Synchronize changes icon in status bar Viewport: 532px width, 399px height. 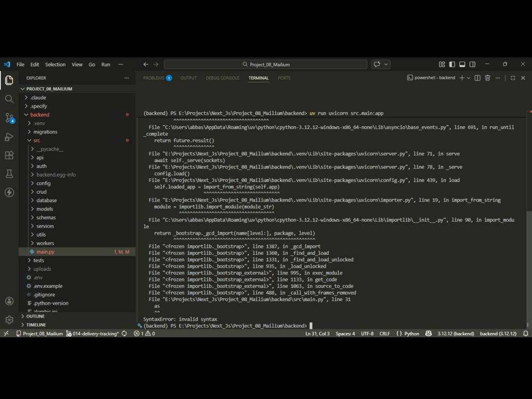(124, 334)
